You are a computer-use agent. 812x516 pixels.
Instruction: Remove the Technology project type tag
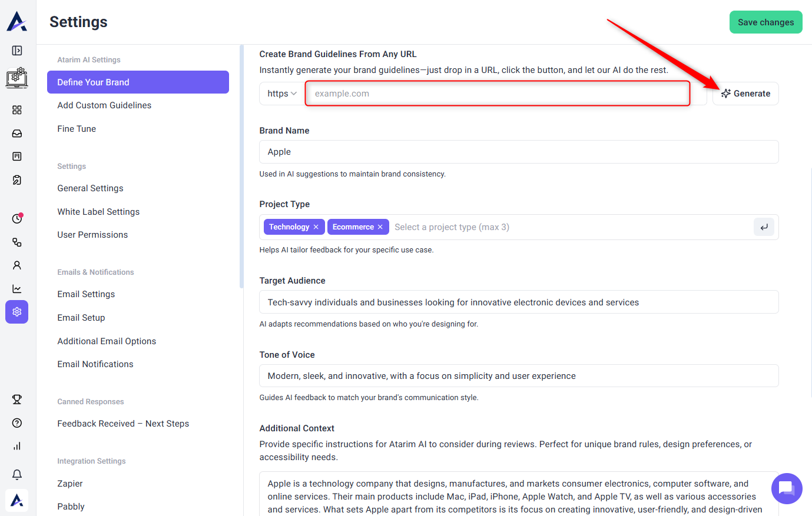coord(316,227)
